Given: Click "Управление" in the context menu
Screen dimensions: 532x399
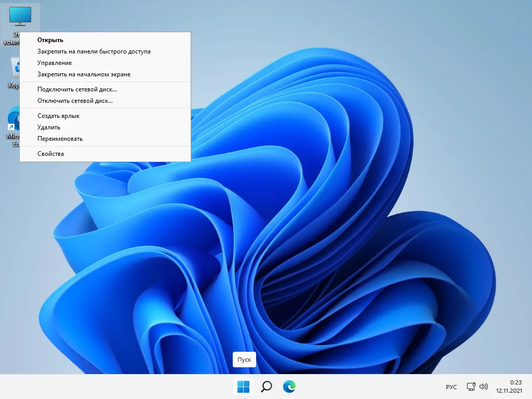Looking at the screenshot, I should 55,63.
